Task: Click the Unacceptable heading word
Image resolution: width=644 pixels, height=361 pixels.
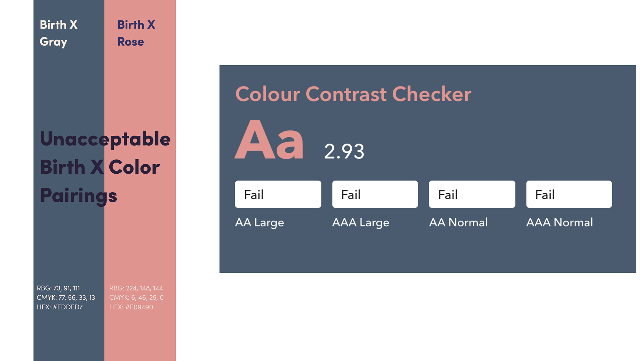Action: coord(105,139)
